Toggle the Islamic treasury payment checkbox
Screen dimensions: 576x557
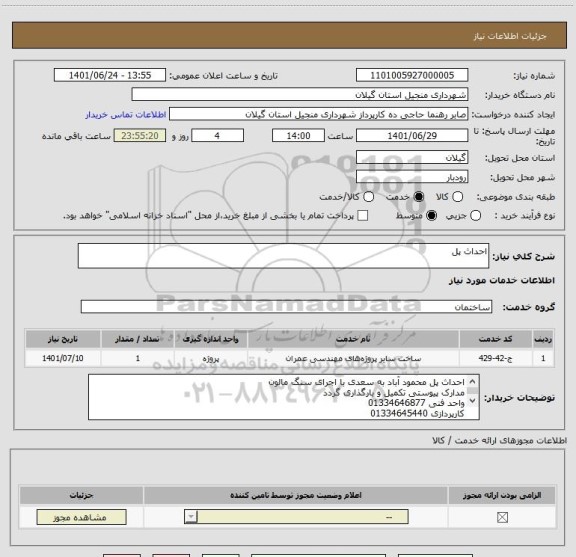tap(363, 216)
